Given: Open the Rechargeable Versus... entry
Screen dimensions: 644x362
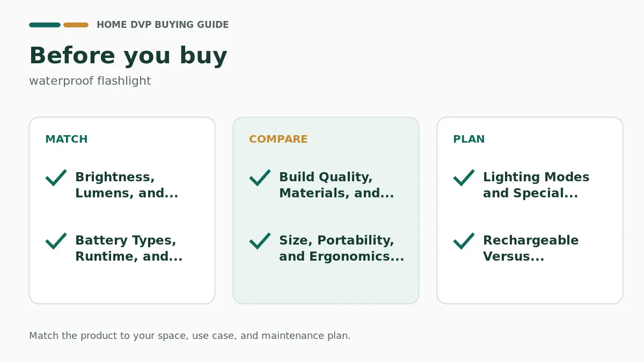Looking at the screenshot, I should point(531,248).
